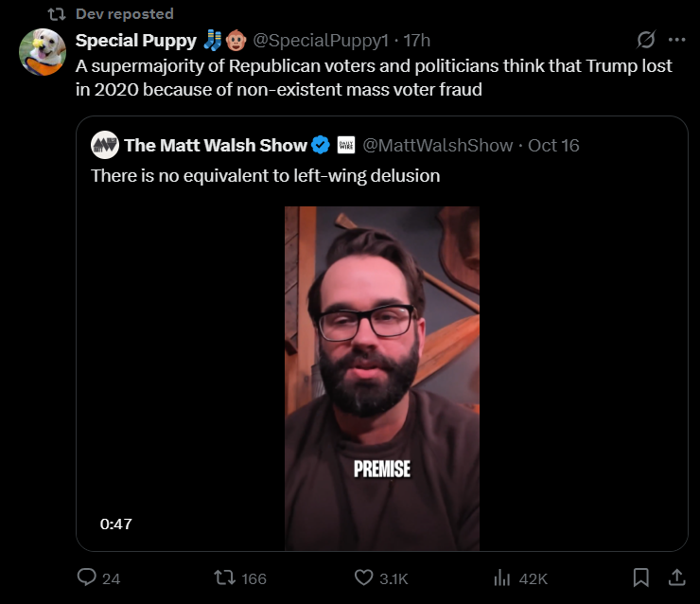Play the quoted Matt Walsh video
This screenshot has width=700, height=604.
click(x=382, y=379)
